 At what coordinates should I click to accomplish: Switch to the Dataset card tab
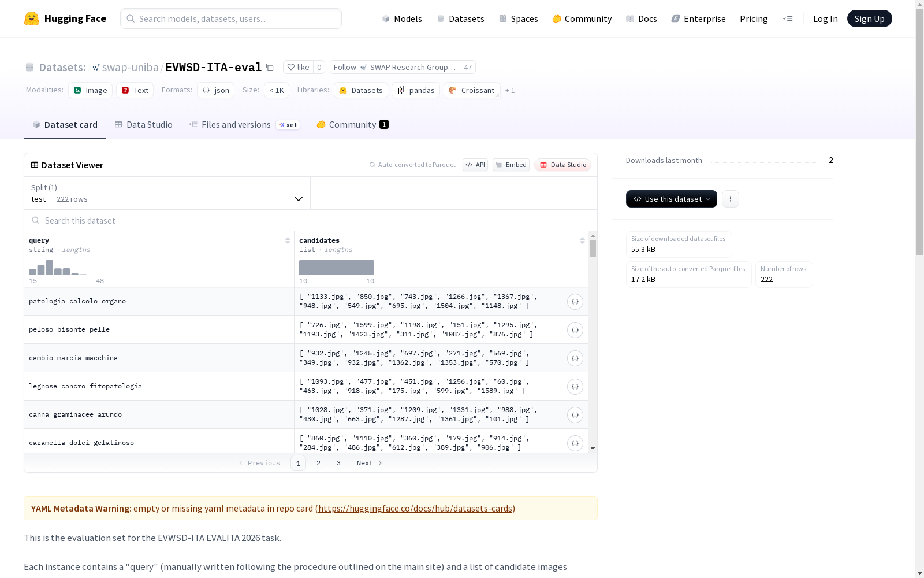[65, 125]
